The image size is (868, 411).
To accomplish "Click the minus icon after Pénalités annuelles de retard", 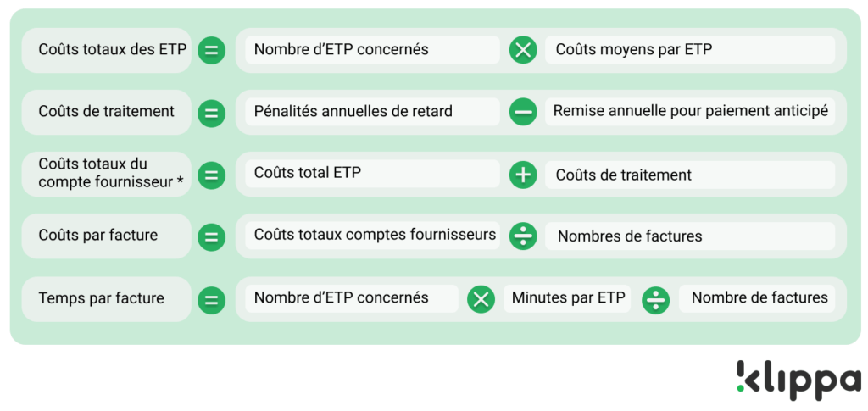I will coord(523,112).
